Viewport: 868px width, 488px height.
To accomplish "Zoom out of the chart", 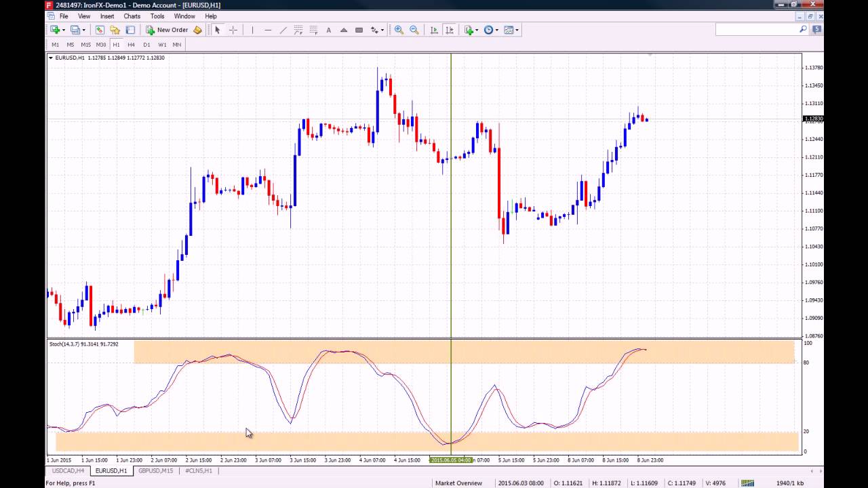I will point(414,30).
